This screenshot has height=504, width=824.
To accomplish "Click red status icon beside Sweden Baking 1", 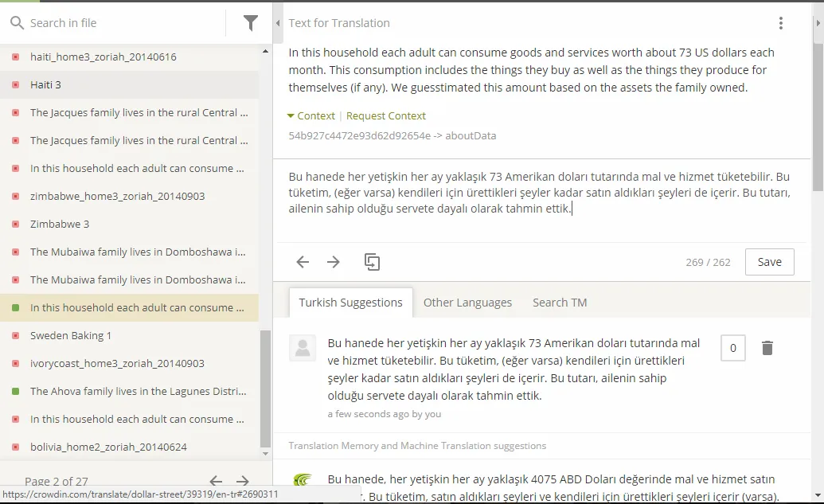I will (x=16, y=335).
